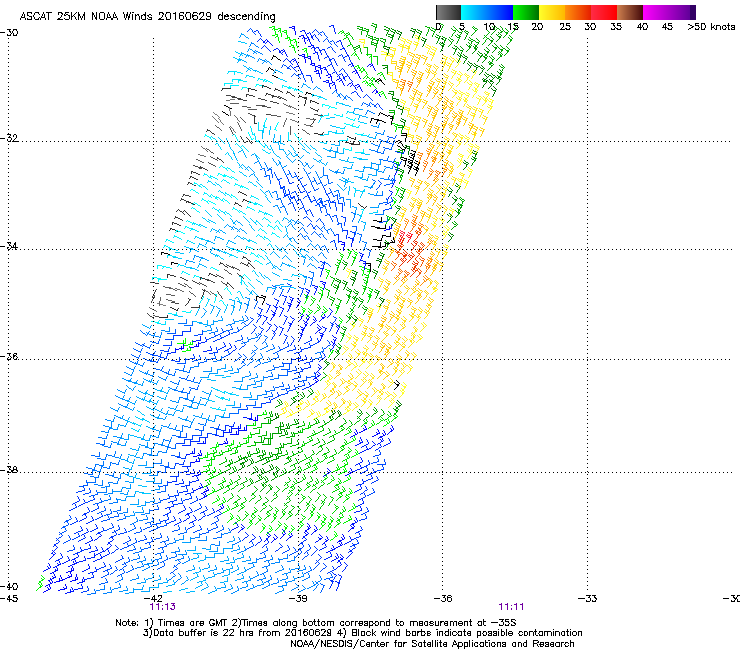Click the green 15-20 knots legend color

(x=526, y=12)
